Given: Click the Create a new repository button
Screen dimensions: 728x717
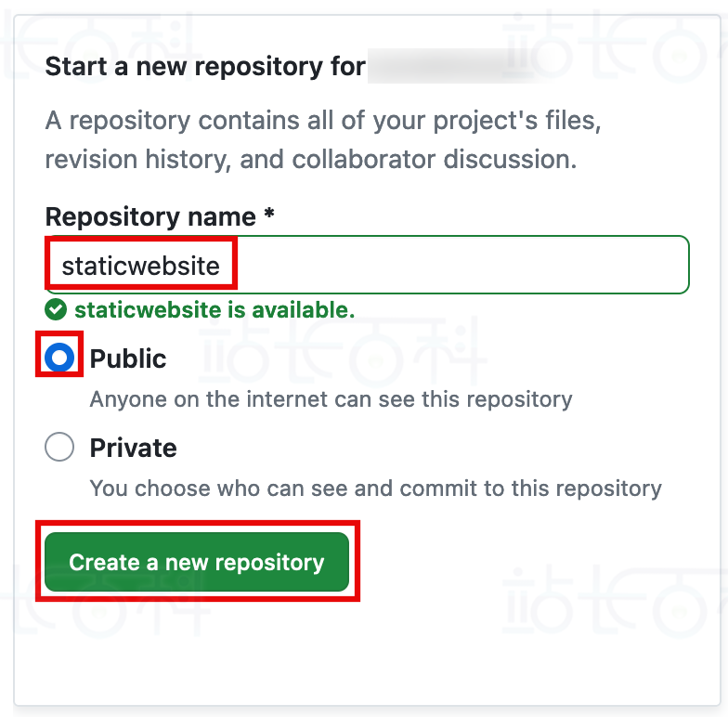Looking at the screenshot, I should 197,562.
